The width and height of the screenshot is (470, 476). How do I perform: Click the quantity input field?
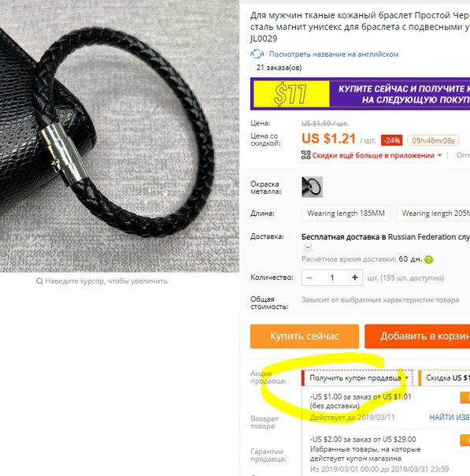click(332, 277)
